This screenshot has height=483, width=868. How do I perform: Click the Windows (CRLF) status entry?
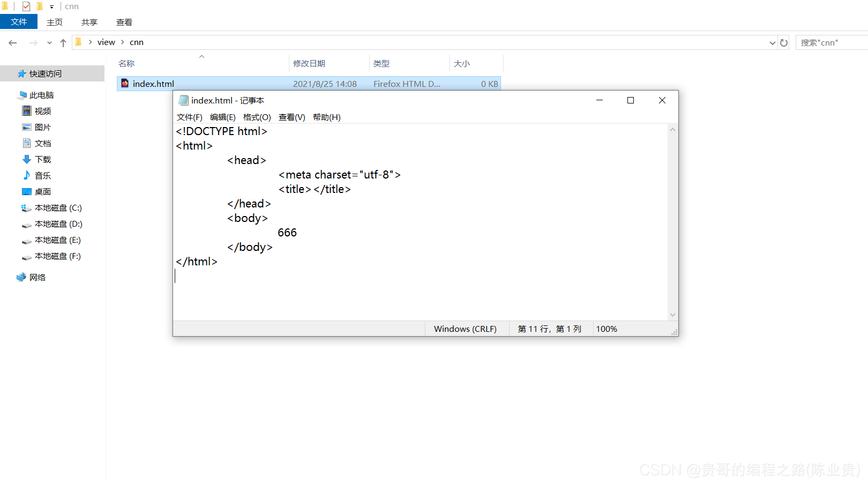coord(465,329)
